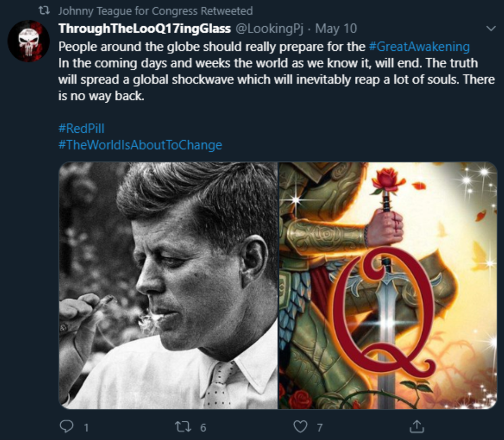Open Johnny Teague for Congress Retweeted link

155,10
